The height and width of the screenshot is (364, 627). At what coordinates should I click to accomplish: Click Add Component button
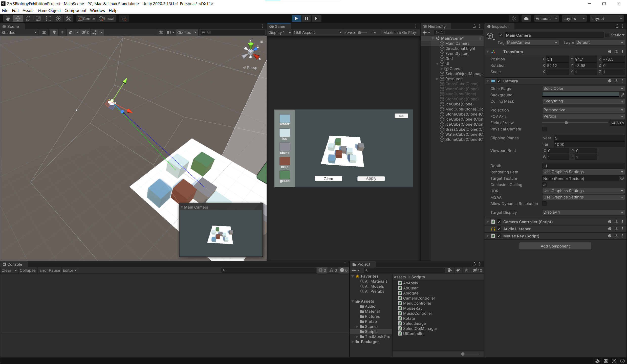point(555,246)
